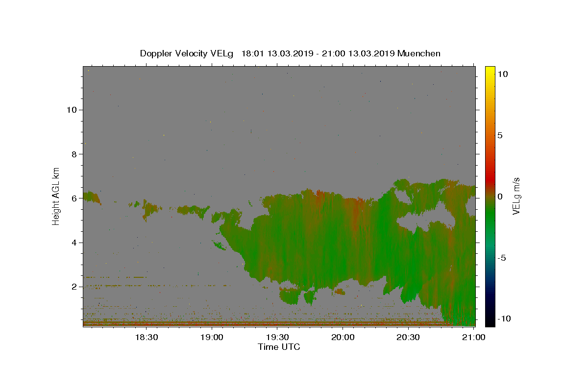Click the 'VELg m/s' colorbar title

(516, 196)
